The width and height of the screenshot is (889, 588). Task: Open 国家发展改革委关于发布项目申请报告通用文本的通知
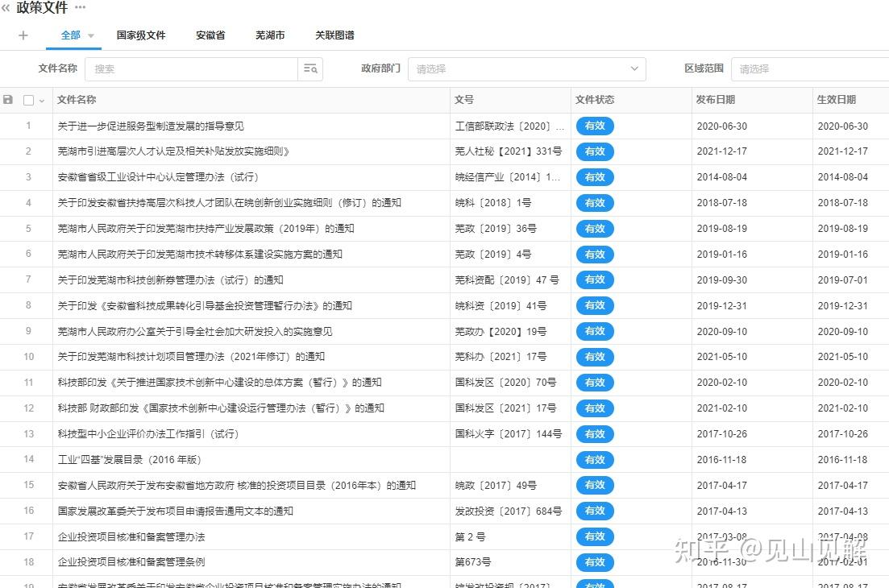pos(175,511)
